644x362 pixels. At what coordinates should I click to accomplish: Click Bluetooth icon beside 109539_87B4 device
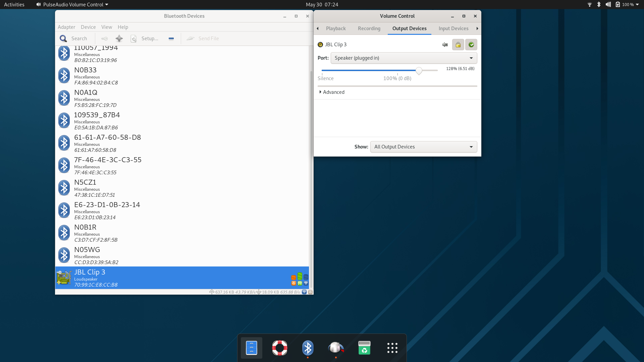pyautogui.click(x=64, y=121)
